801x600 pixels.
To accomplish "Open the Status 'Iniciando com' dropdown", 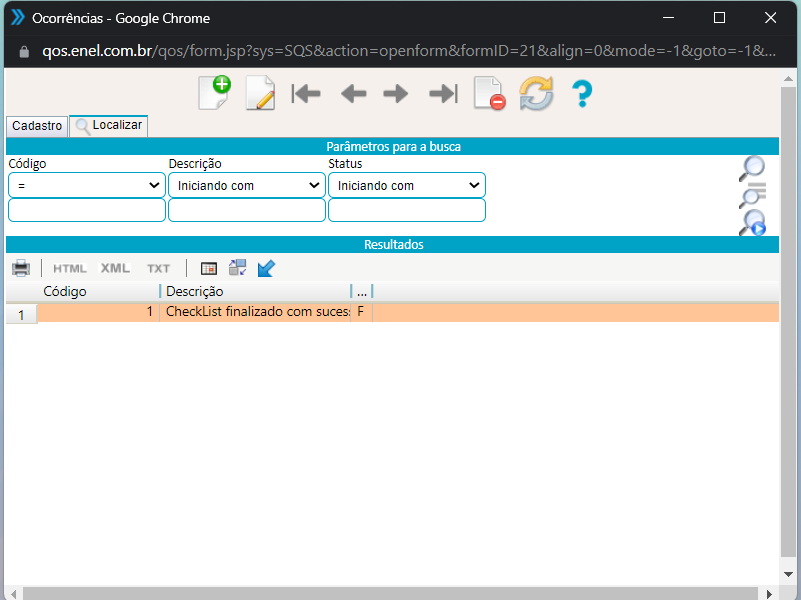I will (x=407, y=185).
